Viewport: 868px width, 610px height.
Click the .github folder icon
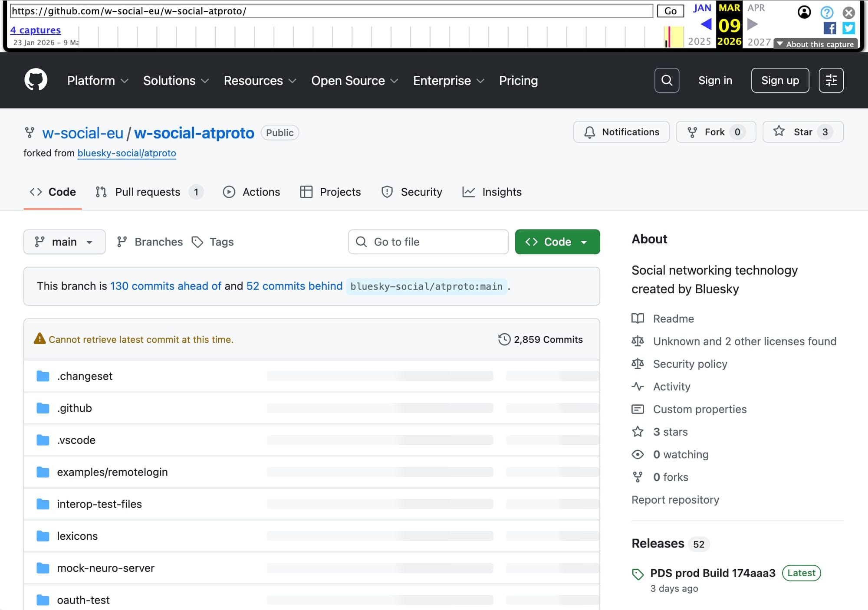pyautogui.click(x=43, y=408)
